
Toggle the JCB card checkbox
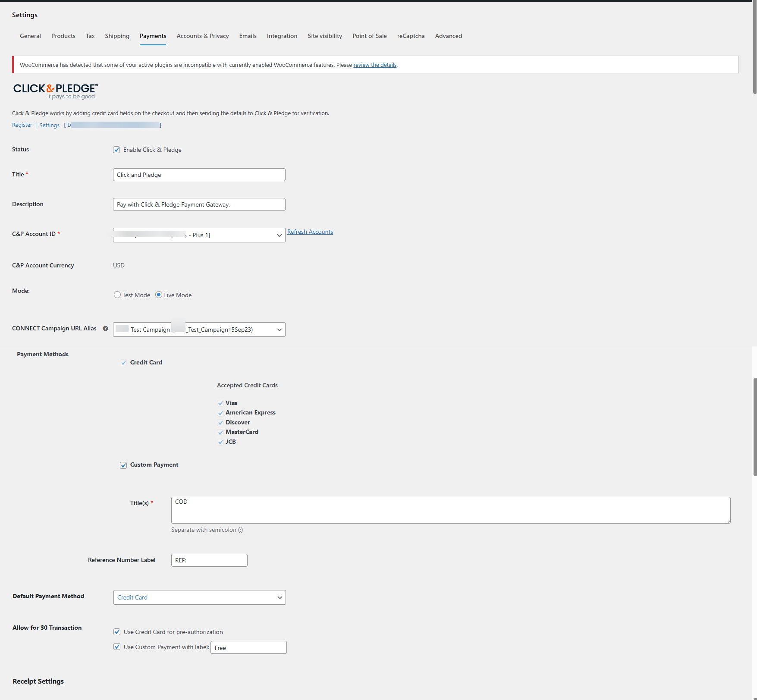pyautogui.click(x=220, y=442)
